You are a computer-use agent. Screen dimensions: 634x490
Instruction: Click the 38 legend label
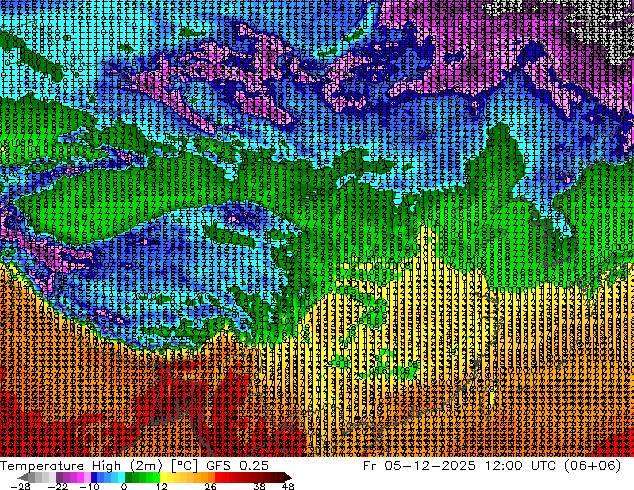click(x=259, y=486)
